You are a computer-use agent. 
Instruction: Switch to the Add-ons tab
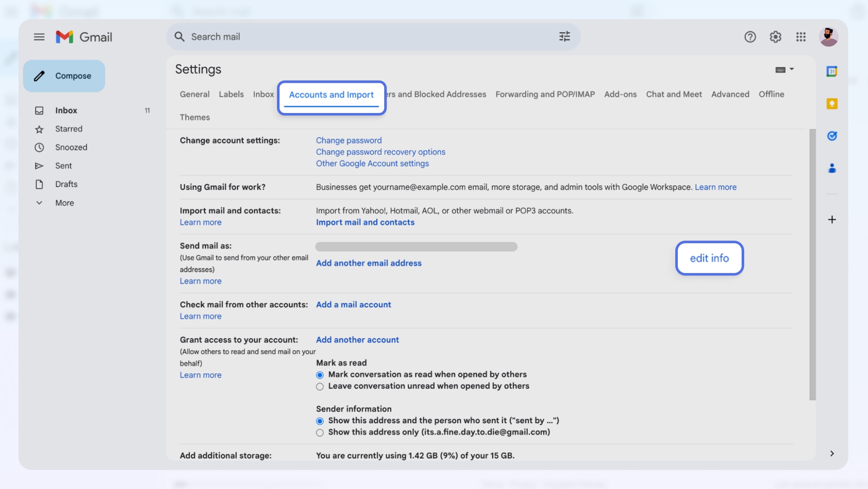coord(620,94)
